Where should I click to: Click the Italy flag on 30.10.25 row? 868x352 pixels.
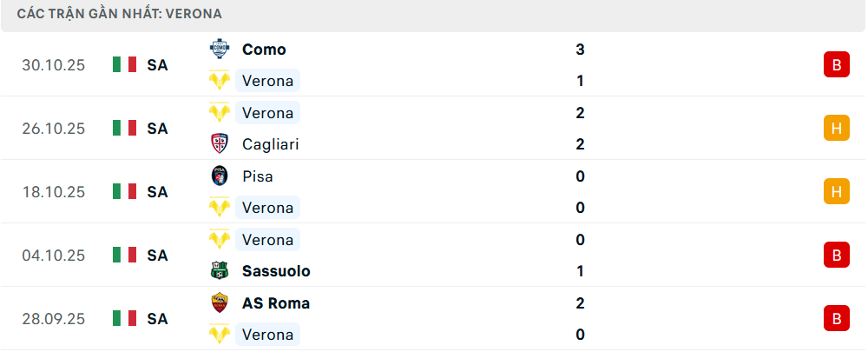click(125, 65)
